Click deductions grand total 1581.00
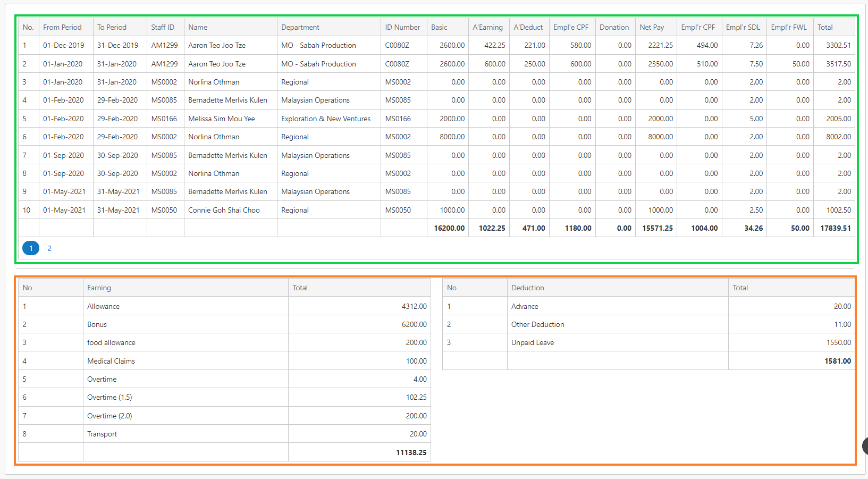 pos(838,361)
